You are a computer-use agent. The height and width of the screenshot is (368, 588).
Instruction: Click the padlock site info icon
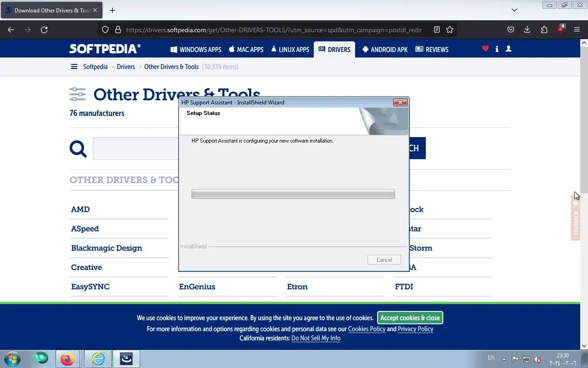coord(118,29)
